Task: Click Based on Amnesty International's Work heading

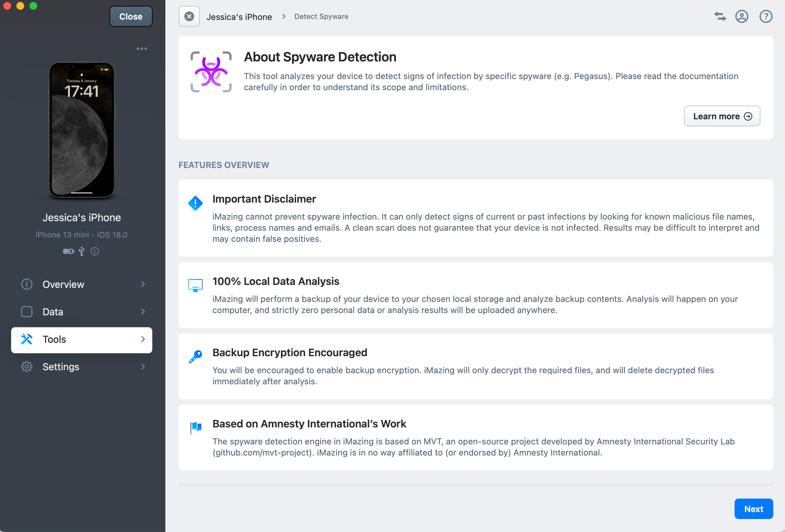Action: click(x=309, y=424)
